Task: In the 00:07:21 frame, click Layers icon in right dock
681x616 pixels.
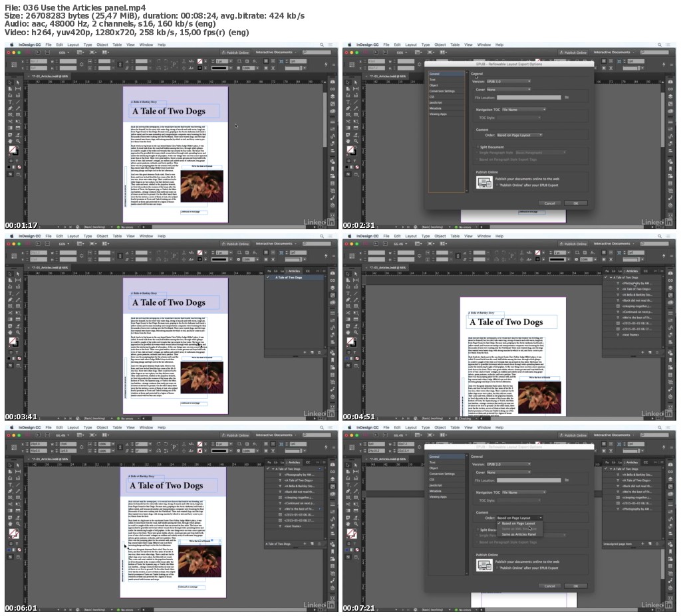Action: (x=670, y=478)
